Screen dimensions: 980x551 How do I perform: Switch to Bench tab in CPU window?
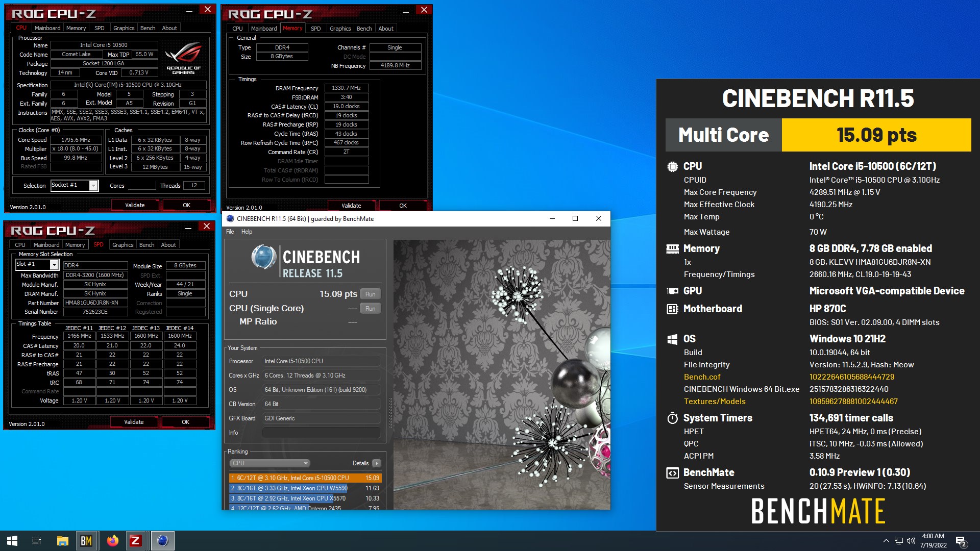pos(148,28)
